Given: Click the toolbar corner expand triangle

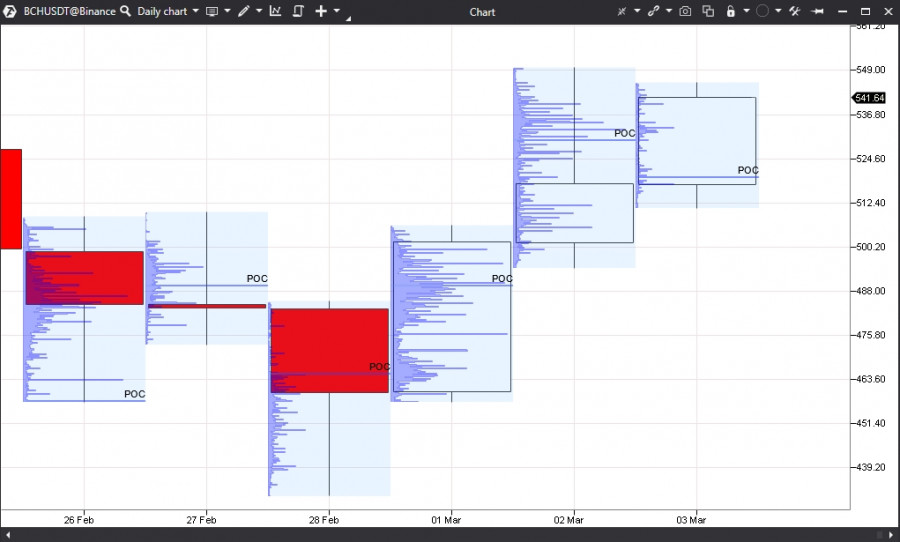Looking at the screenshot, I should point(348,19).
